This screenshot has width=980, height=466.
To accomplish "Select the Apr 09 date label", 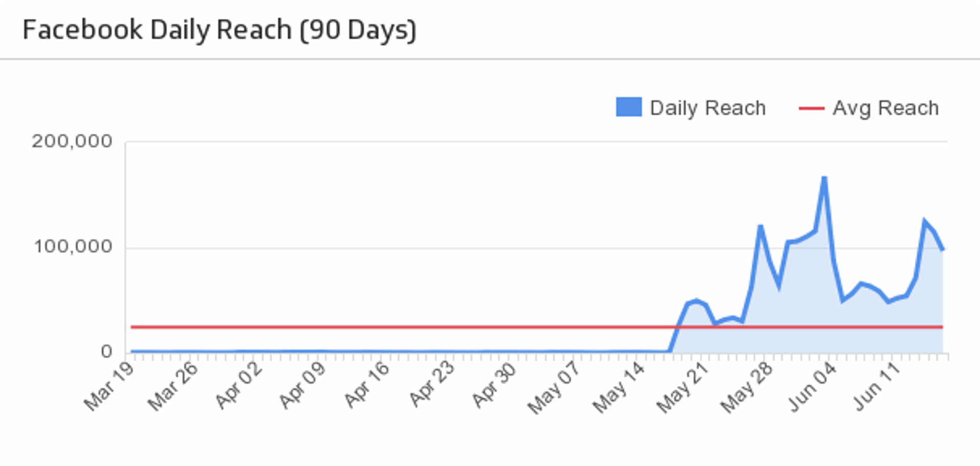I will pos(302,386).
